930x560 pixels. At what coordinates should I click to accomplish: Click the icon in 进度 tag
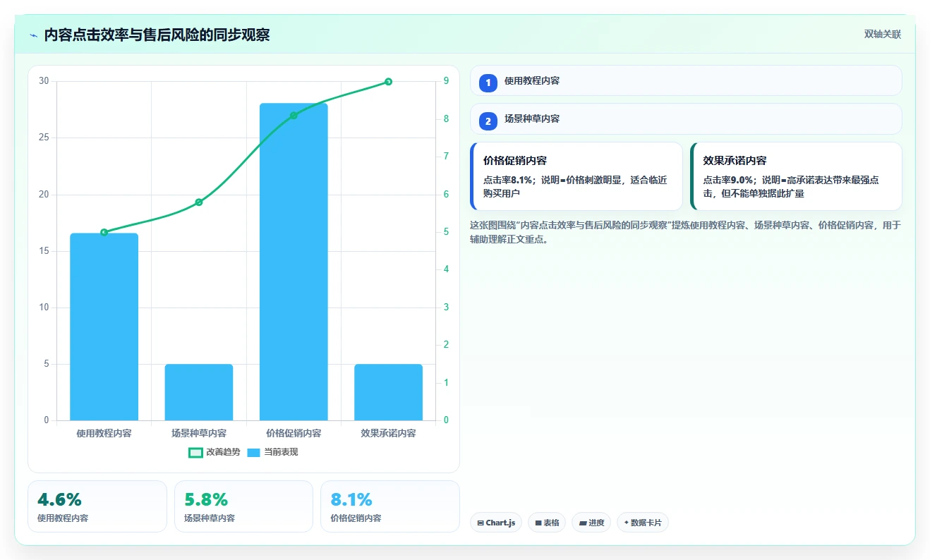[583, 523]
